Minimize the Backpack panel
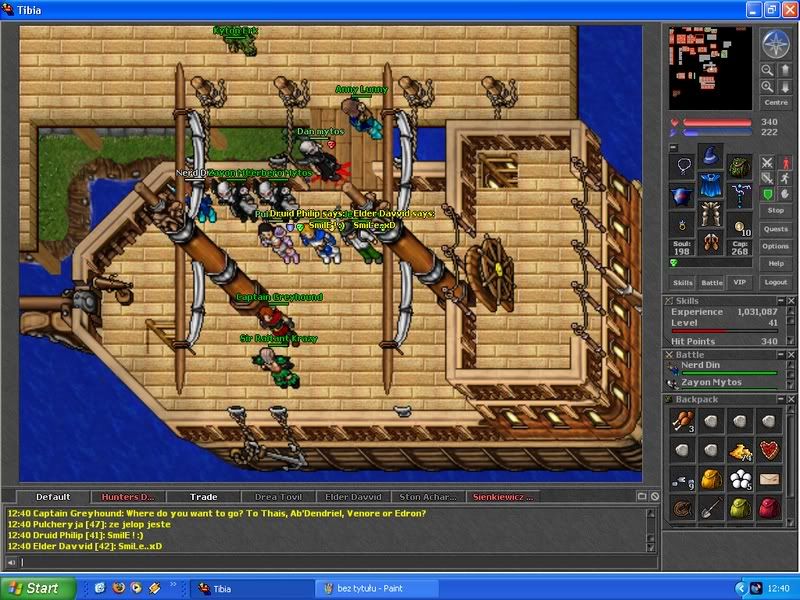The image size is (800, 600). 780,399
